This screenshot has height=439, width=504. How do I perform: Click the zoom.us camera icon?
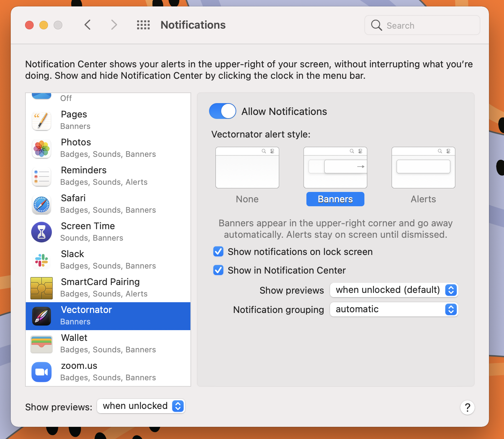click(42, 372)
